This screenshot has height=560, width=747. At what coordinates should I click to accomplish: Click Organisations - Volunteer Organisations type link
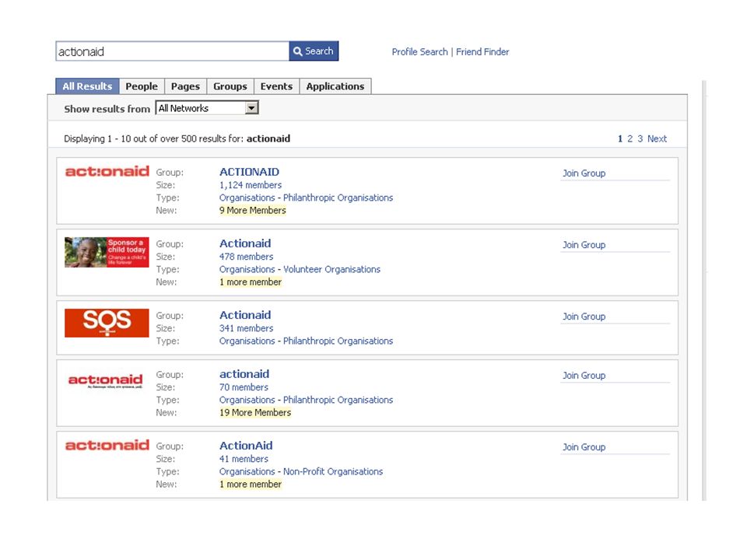[300, 269]
